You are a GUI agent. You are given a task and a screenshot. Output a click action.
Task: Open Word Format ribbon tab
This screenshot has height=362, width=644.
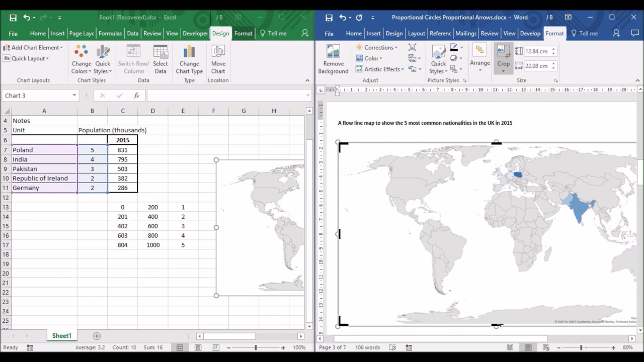tap(554, 33)
